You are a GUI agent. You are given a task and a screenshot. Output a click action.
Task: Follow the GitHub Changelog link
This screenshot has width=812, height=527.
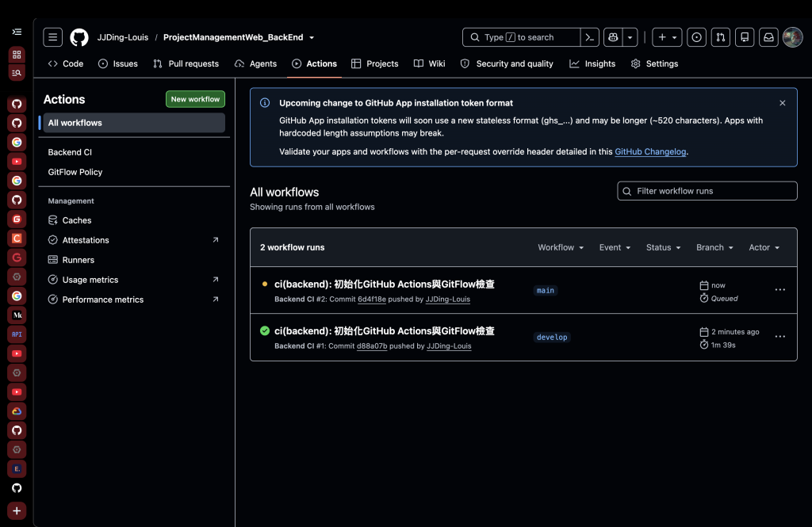(650, 151)
